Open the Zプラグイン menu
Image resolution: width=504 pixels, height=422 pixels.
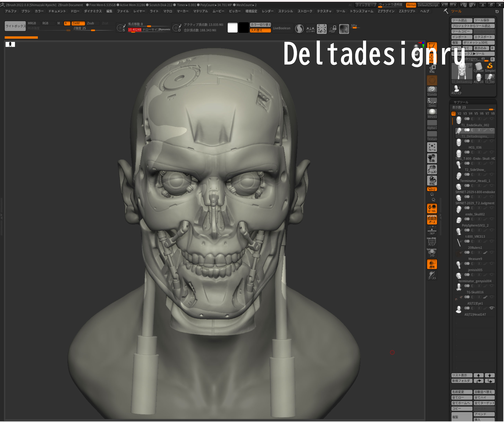click(386, 11)
